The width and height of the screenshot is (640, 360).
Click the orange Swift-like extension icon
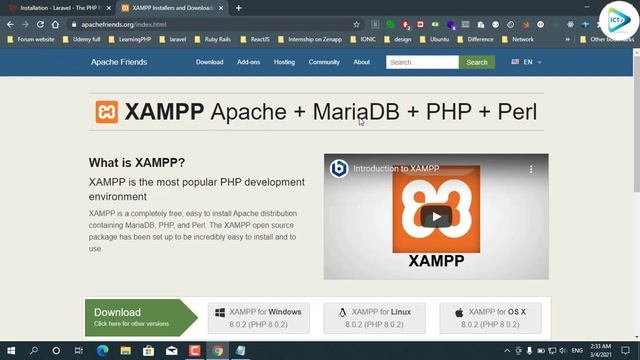coord(526,24)
